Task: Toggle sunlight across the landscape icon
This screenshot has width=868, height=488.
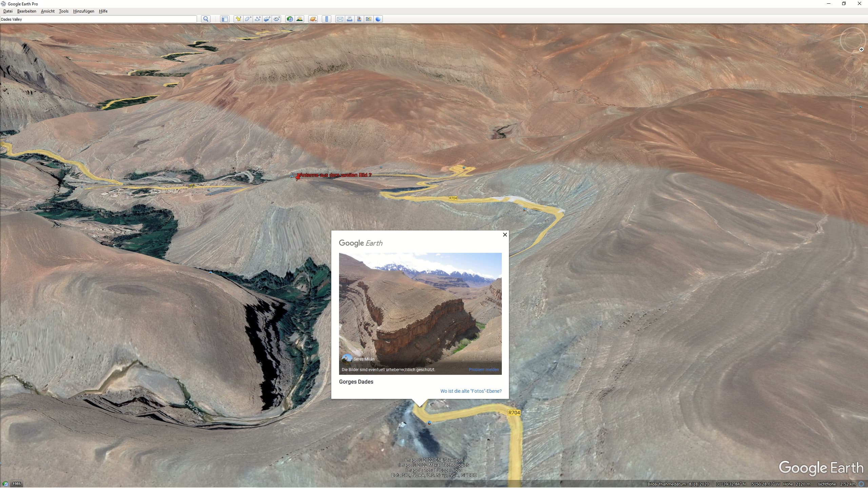Action: 299,19
